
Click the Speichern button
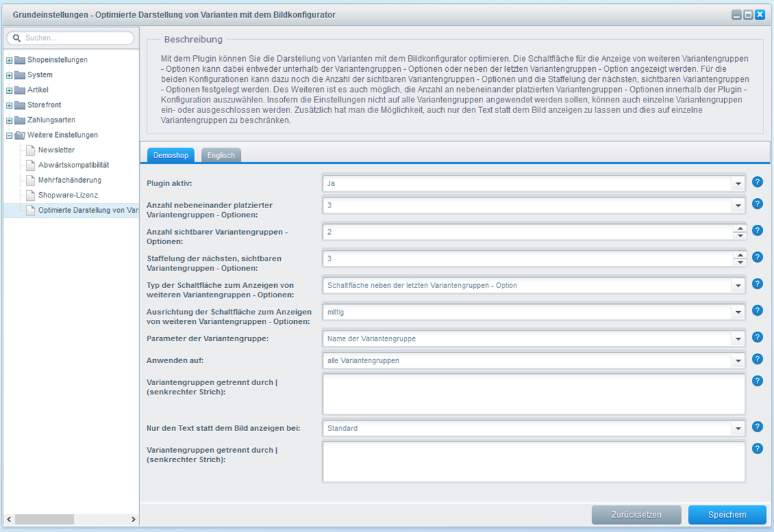click(x=727, y=515)
